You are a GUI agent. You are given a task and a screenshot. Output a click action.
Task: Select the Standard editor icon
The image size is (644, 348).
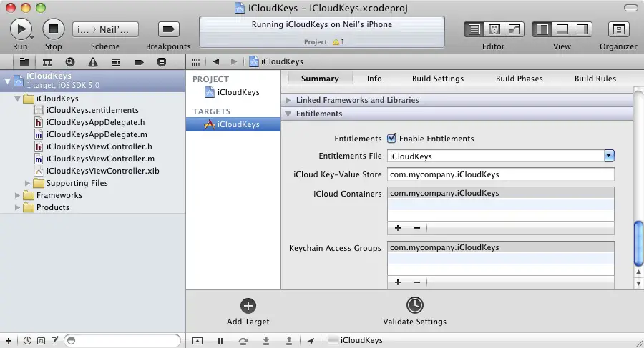474,29
